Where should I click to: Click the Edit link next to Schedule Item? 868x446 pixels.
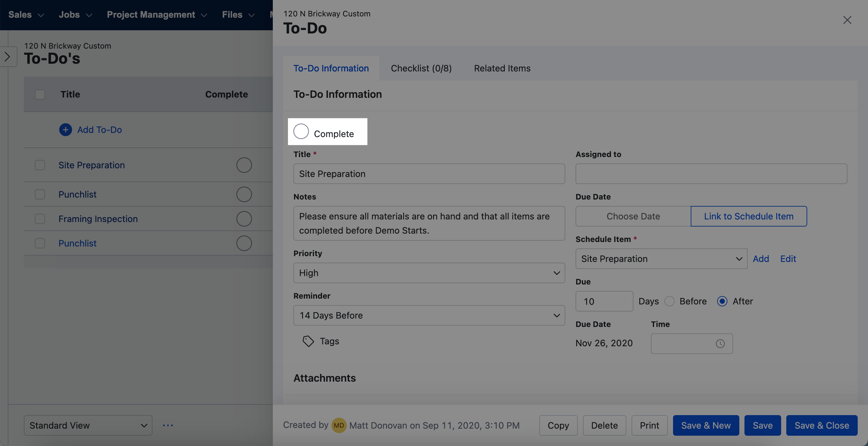788,259
